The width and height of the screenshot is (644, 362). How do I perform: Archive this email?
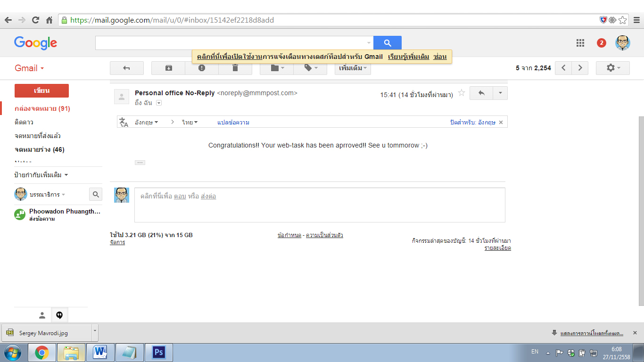click(168, 68)
